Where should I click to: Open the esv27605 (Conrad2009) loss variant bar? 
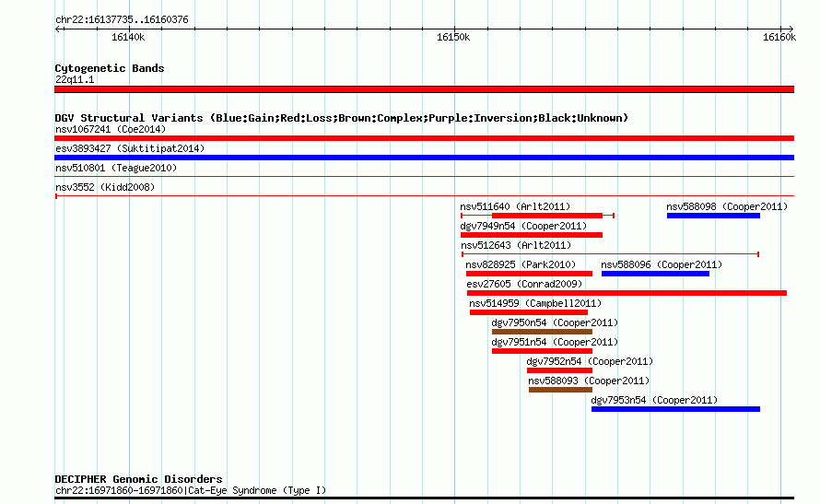[627, 293]
